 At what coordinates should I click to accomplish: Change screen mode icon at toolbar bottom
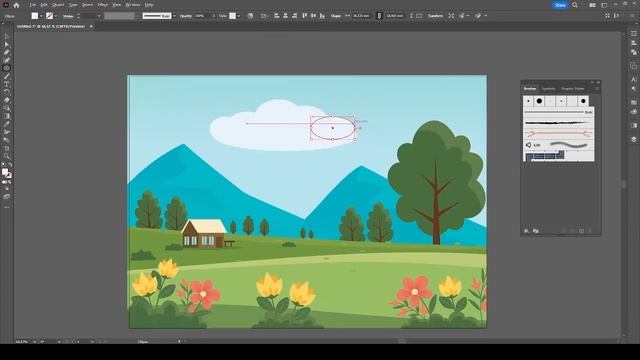coord(7,197)
